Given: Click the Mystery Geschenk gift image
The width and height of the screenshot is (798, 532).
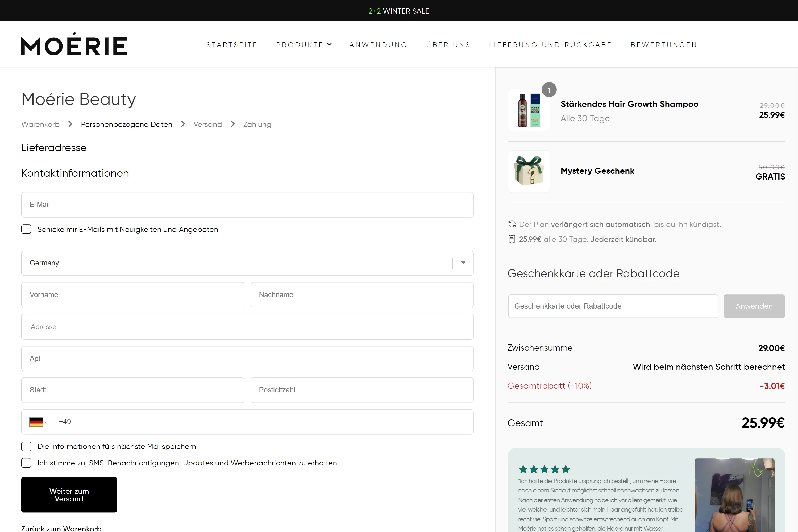Looking at the screenshot, I should 529,171.
